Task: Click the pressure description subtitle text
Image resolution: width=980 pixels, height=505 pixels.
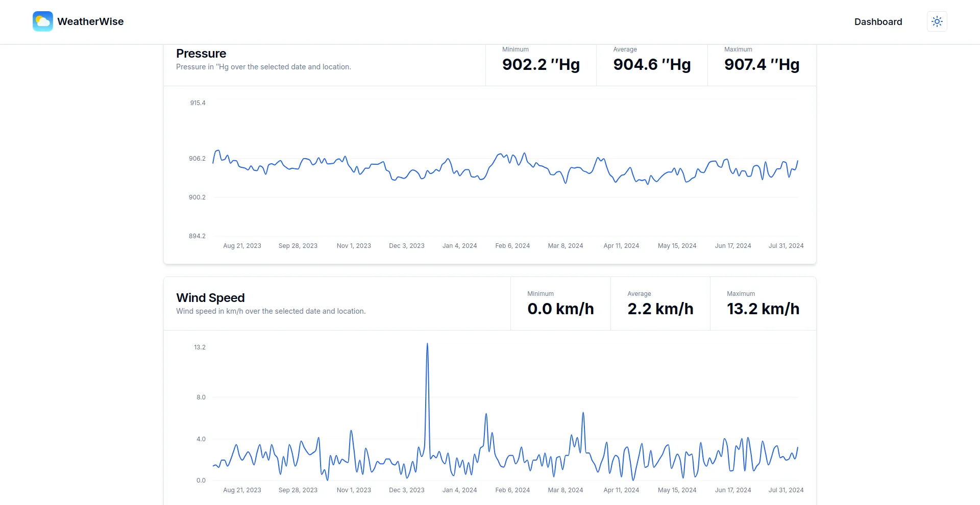Action: pos(263,67)
